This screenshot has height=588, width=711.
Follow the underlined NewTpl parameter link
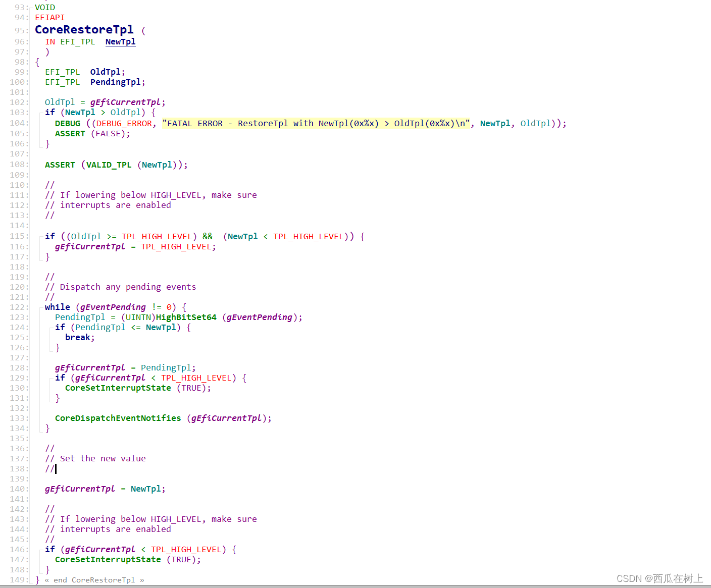[120, 41]
